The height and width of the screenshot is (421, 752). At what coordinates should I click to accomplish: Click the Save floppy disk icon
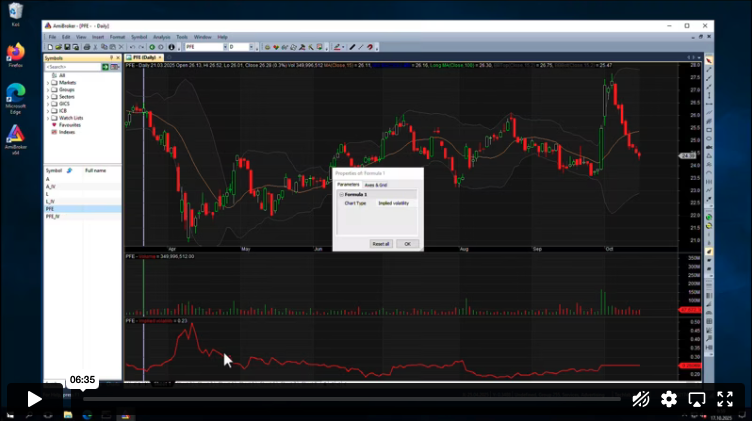[67, 47]
